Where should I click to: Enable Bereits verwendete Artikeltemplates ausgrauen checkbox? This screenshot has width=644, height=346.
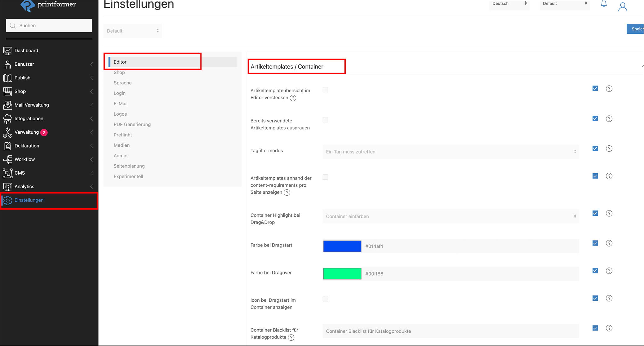pos(325,120)
